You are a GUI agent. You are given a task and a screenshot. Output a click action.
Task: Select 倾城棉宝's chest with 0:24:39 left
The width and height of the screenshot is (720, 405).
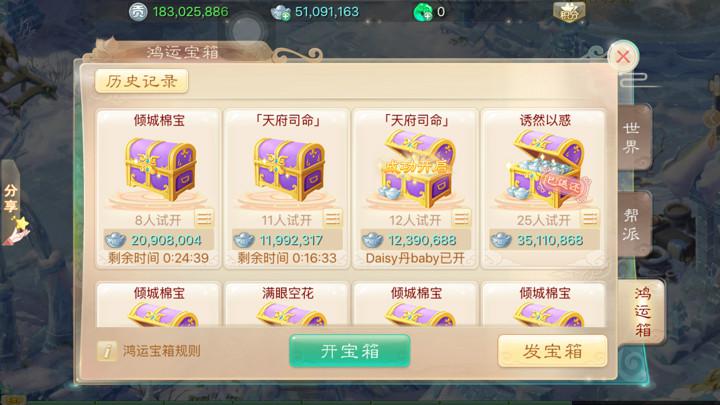point(159,188)
